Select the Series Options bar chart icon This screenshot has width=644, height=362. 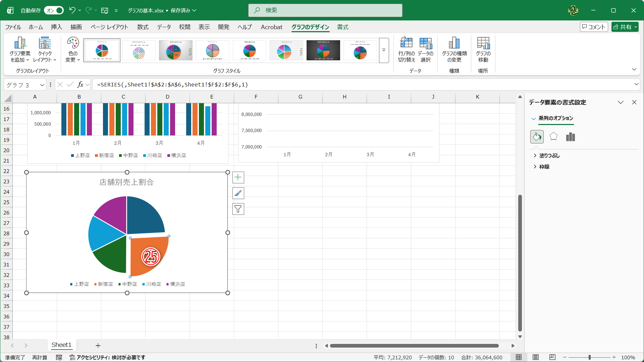(x=570, y=137)
